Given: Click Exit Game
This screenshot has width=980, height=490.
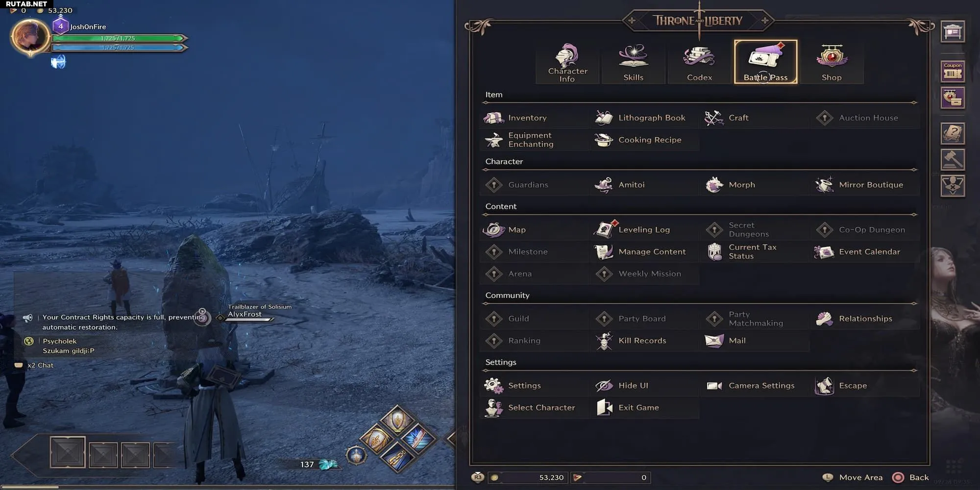Looking at the screenshot, I should 645,408.
